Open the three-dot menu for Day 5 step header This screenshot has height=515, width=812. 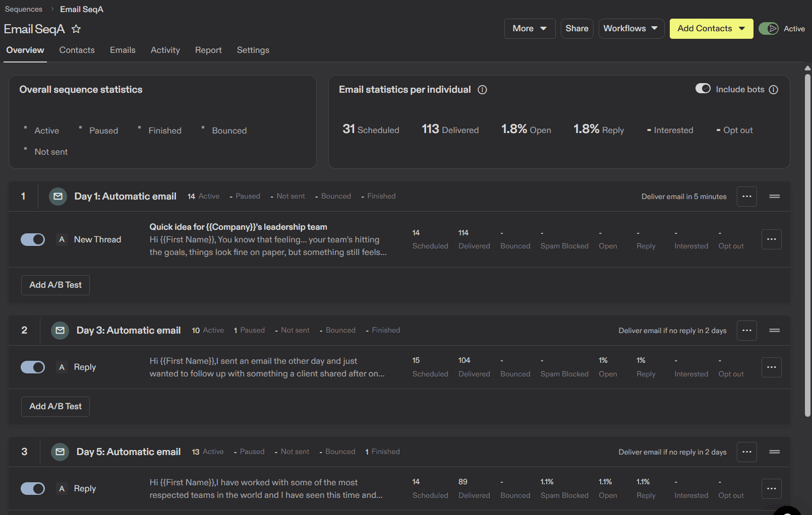[747, 452]
